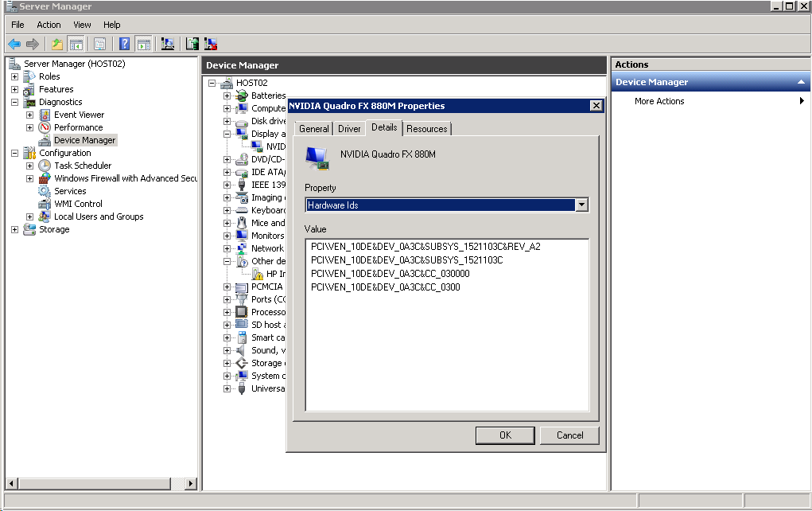812x511 pixels.
Task: Toggle Show/Hide Console Tree toolbar icon
Action: [76, 45]
